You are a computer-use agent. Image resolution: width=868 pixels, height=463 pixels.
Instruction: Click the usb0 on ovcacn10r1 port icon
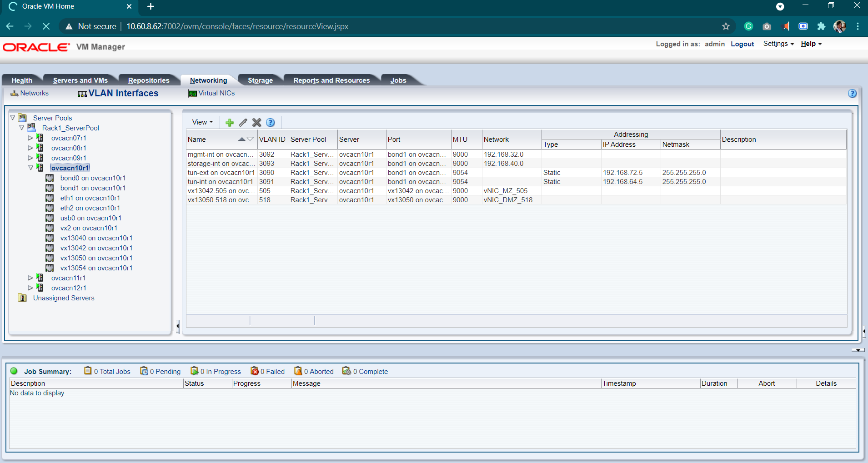click(50, 218)
